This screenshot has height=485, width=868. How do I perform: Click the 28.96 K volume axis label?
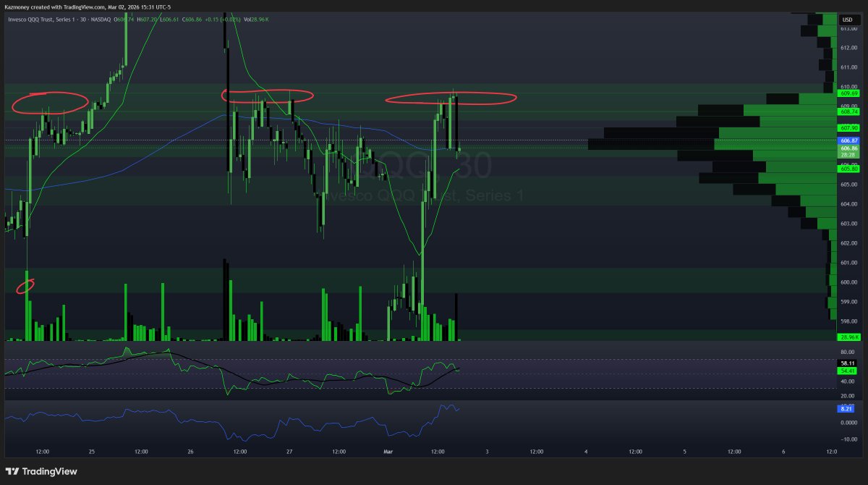[x=849, y=337]
